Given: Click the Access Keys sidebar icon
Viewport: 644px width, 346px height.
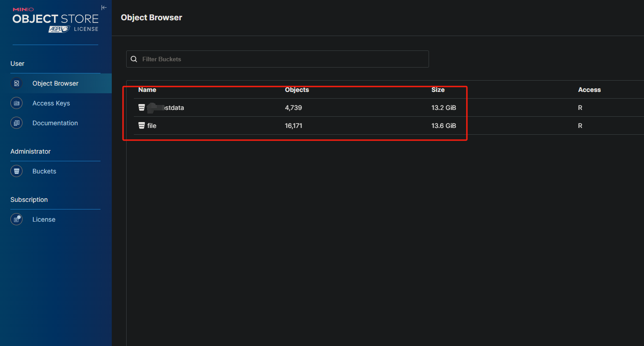Looking at the screenshot, I should pos(17,103).
